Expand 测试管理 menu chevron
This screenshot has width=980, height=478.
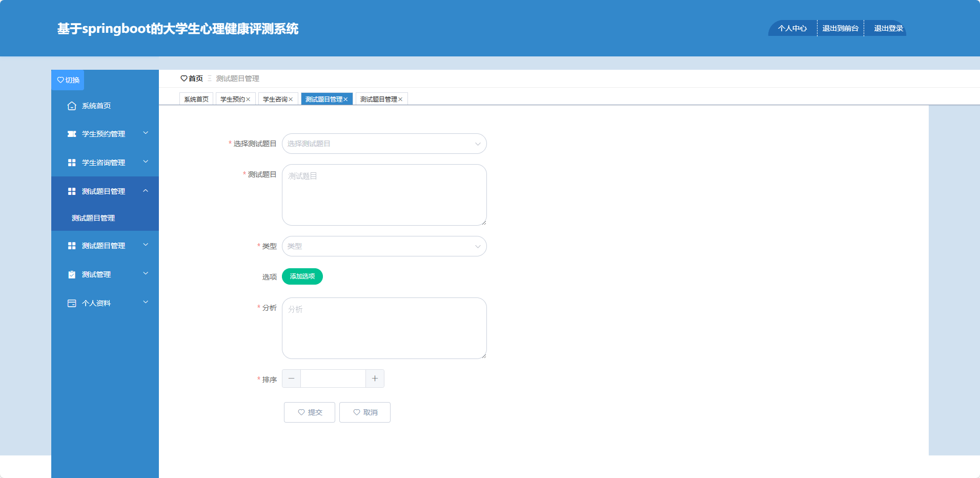coord(146,274)
